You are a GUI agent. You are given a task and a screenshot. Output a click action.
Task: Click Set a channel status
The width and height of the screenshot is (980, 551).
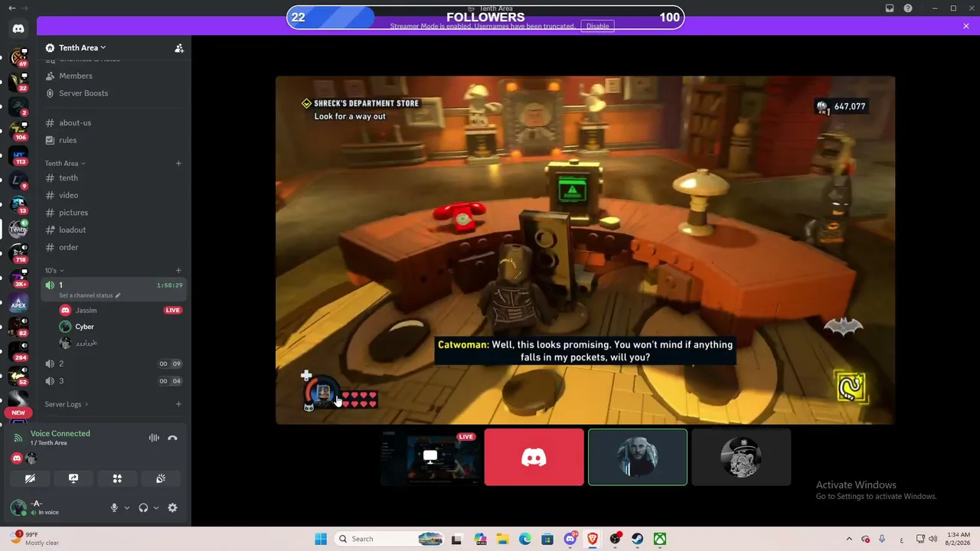pyautogui.click(x=86, y=295)
